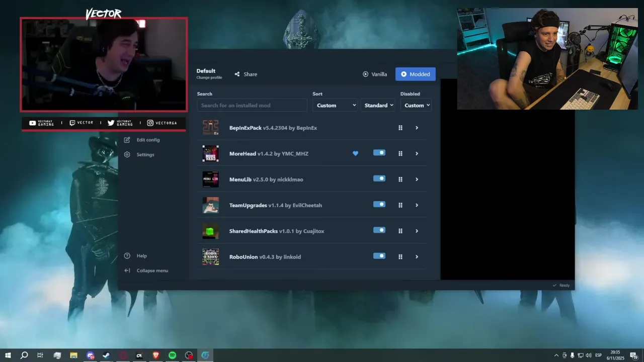Click the Ready status indicator
This screenshot has height=362, width=644.
click(561, 285)
